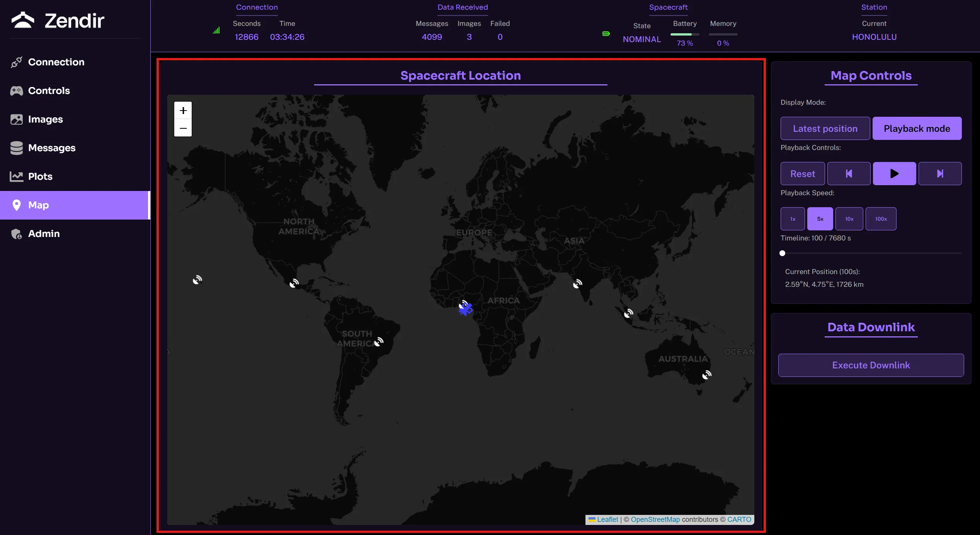Click the spacecraft satellite icon over Africa

(x=466, y=309)
